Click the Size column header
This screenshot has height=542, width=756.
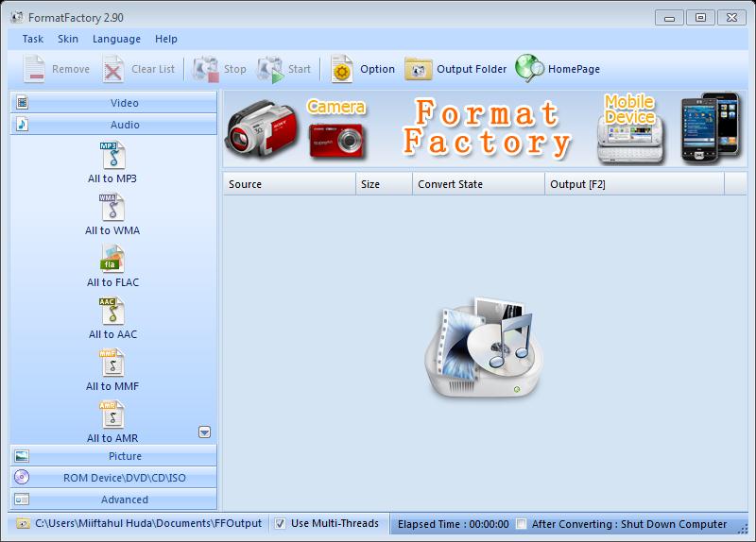click(385, 184)
